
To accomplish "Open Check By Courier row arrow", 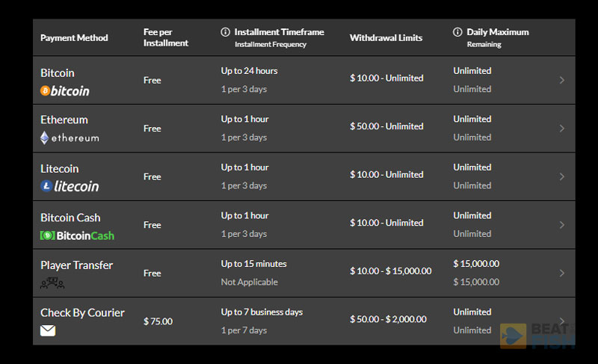I will [562, 321].
